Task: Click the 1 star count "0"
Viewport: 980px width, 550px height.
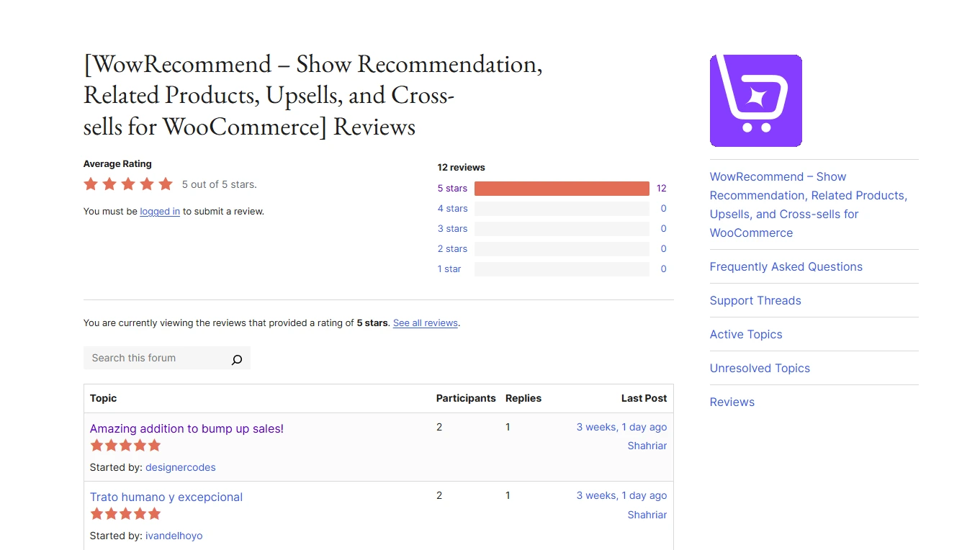Action: (663, 269)
